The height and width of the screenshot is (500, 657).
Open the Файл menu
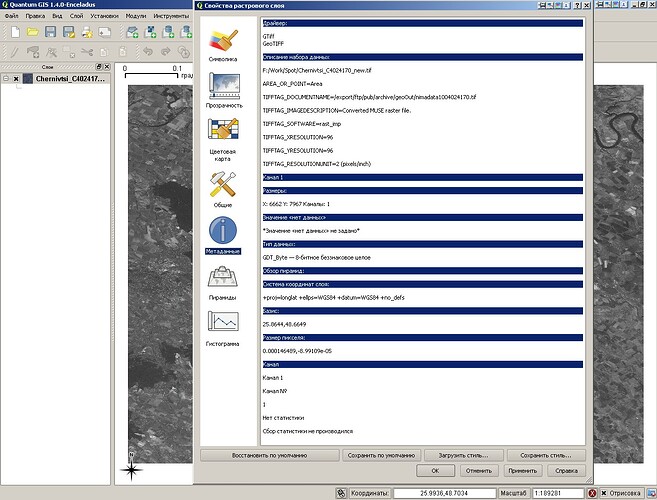tap(11, 16)
